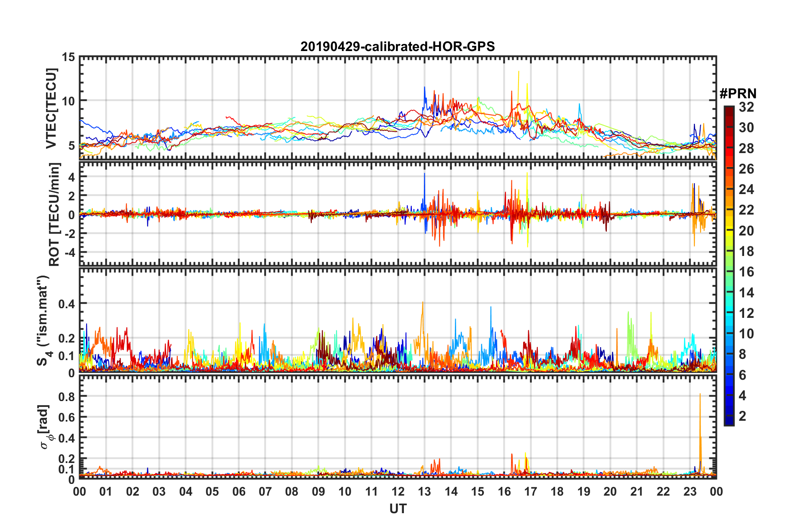Click x-axis tick label 06

(x=239, y=491)
